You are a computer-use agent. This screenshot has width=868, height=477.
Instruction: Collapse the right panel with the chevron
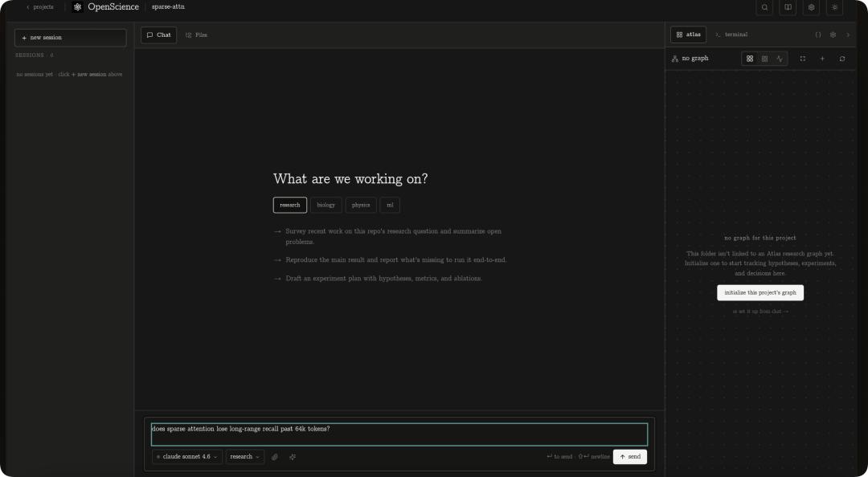(848, 35)
